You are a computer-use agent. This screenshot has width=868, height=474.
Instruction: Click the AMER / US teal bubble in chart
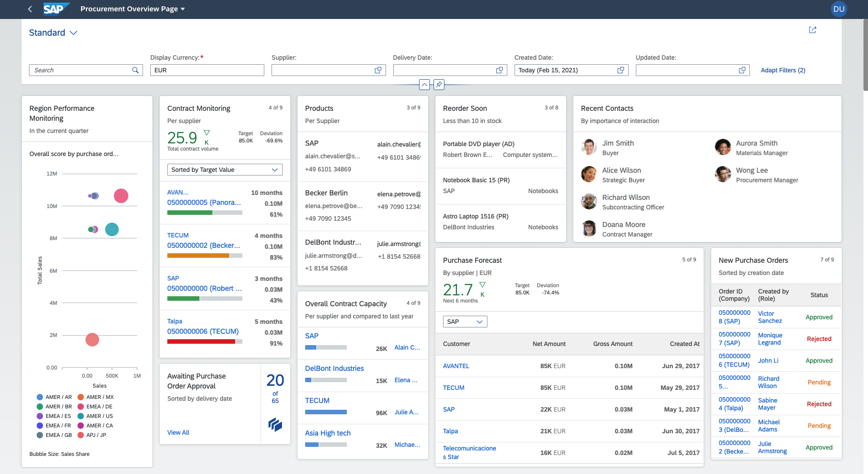point(112,229)
